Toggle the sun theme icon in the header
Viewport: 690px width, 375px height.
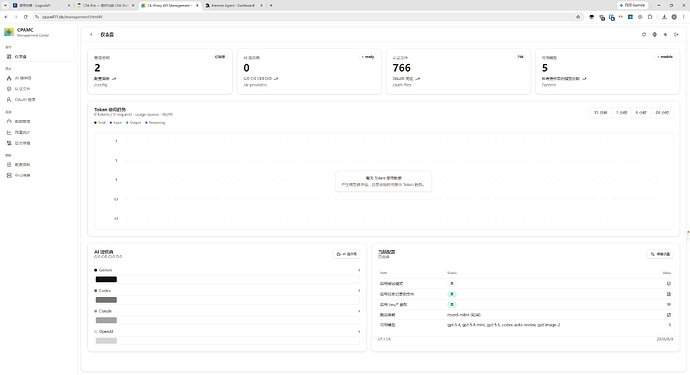665,34
